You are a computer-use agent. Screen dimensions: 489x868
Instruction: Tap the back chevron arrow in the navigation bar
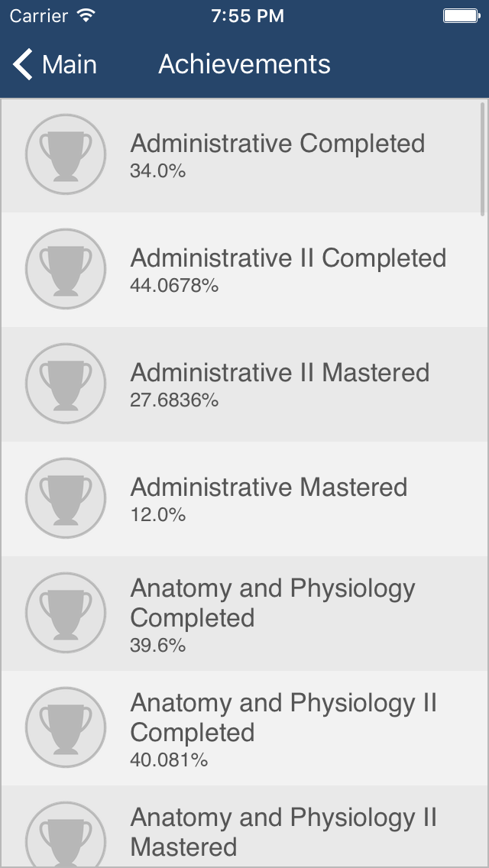click(x=21, y=64)
